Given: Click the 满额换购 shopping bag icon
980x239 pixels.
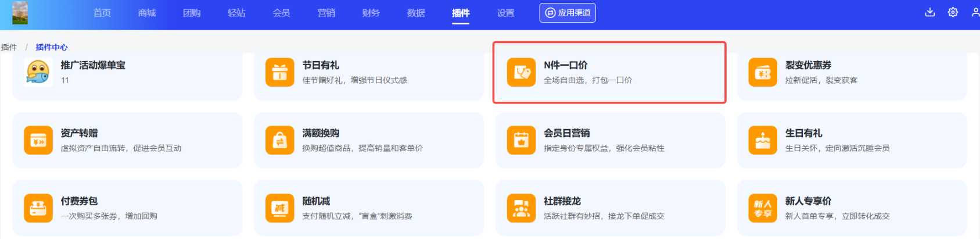Looking at the screenshot, I should (x=279, y=140).
